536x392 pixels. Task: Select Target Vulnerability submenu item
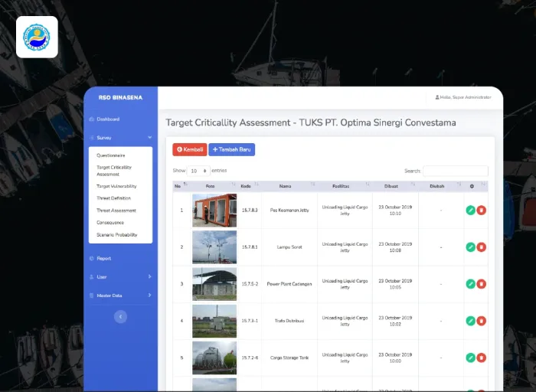click(116, 186)
